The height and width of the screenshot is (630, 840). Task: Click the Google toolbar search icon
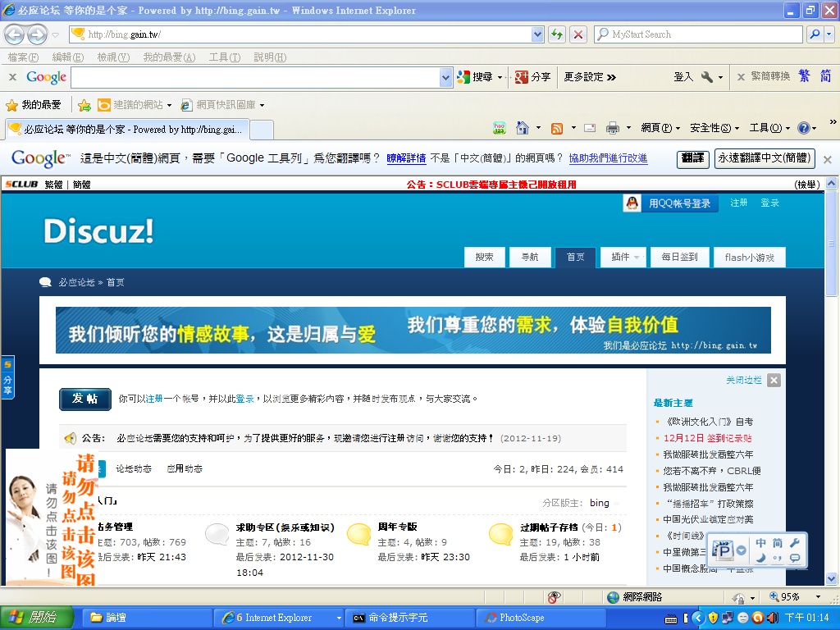coord(463,77)
